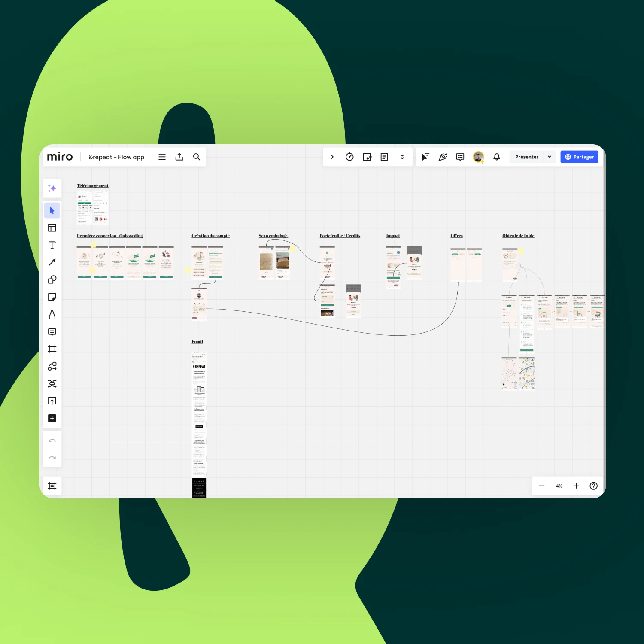Click the Partager share button

click(x=579, y=157)
